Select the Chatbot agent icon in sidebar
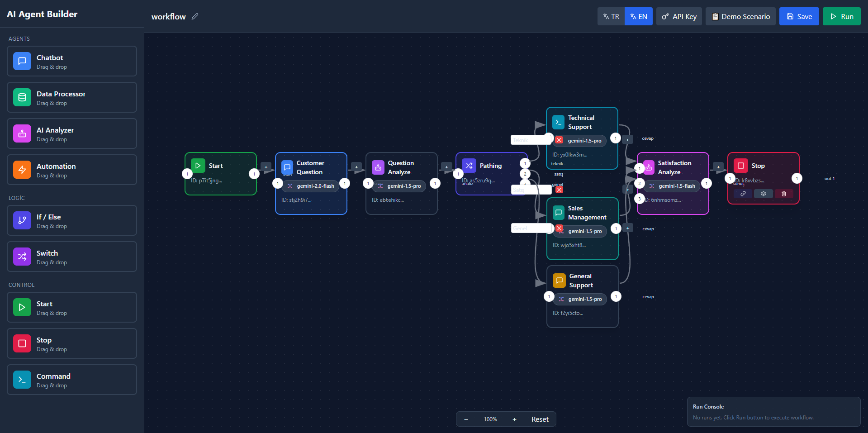 22,61
